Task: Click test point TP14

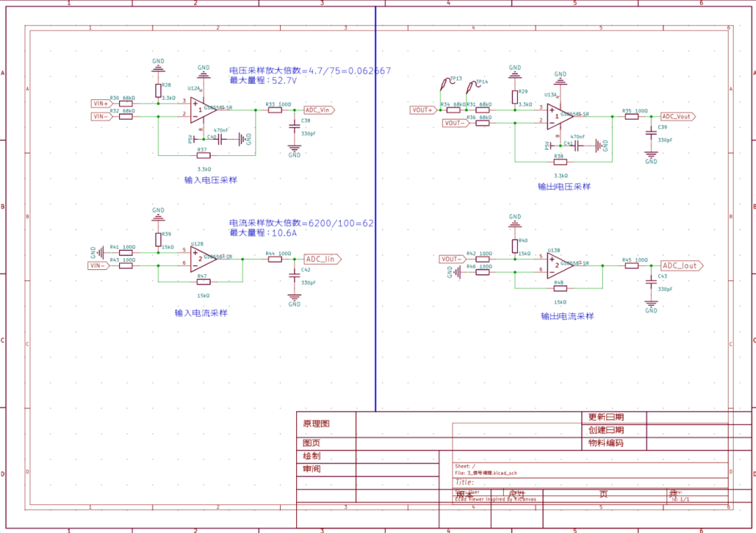Action: 473,86
